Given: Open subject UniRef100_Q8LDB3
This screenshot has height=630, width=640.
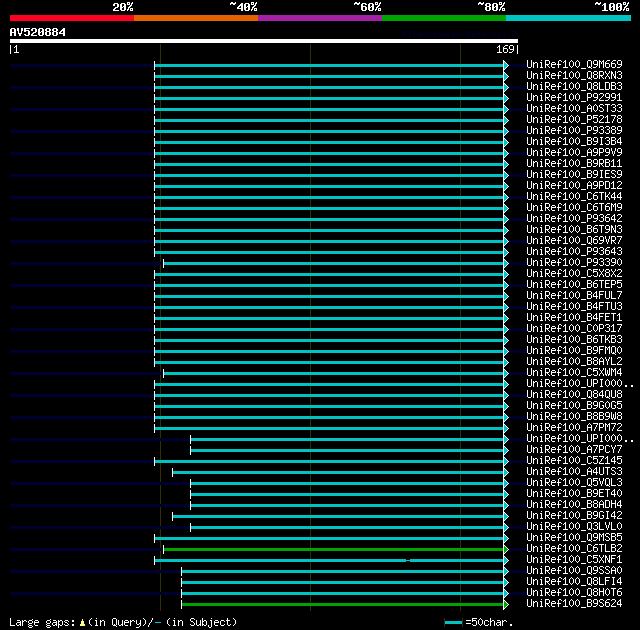Looking at the screenshot, I should [574, 87].
